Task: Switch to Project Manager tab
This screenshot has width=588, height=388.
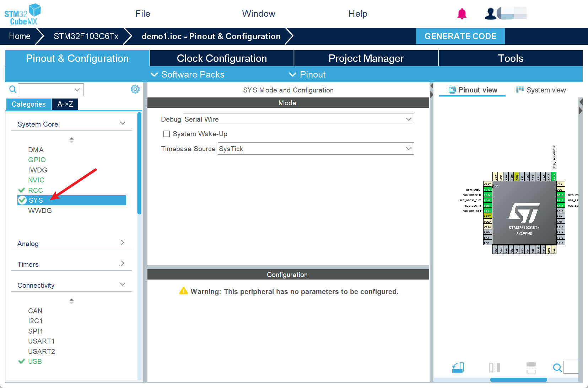Action: [366, 58]
